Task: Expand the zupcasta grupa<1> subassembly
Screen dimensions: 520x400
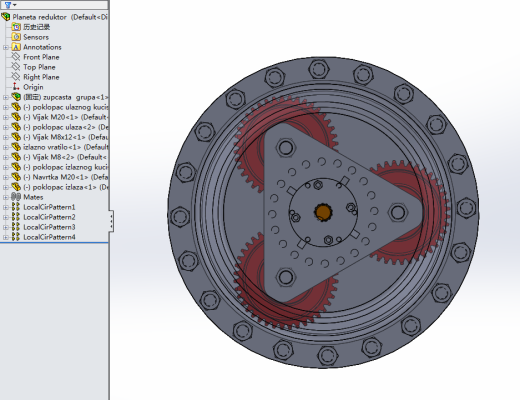Action: pyautogui.click(x=6, y=97)
